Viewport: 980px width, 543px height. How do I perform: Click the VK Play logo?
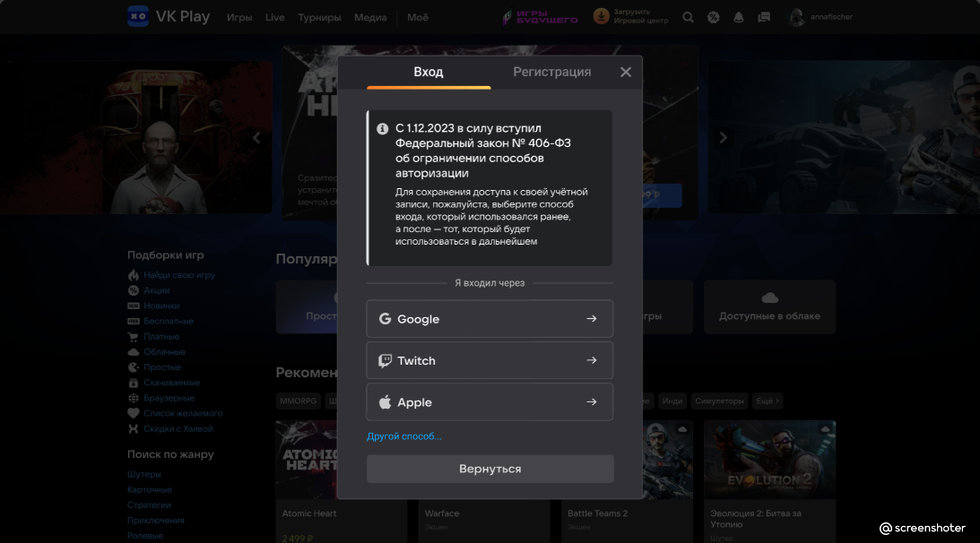coord(169,16)
